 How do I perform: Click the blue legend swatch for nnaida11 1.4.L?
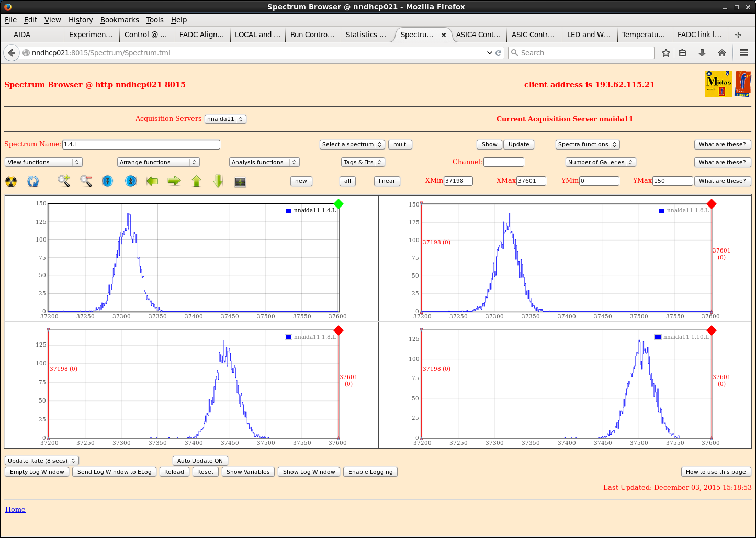288,210
